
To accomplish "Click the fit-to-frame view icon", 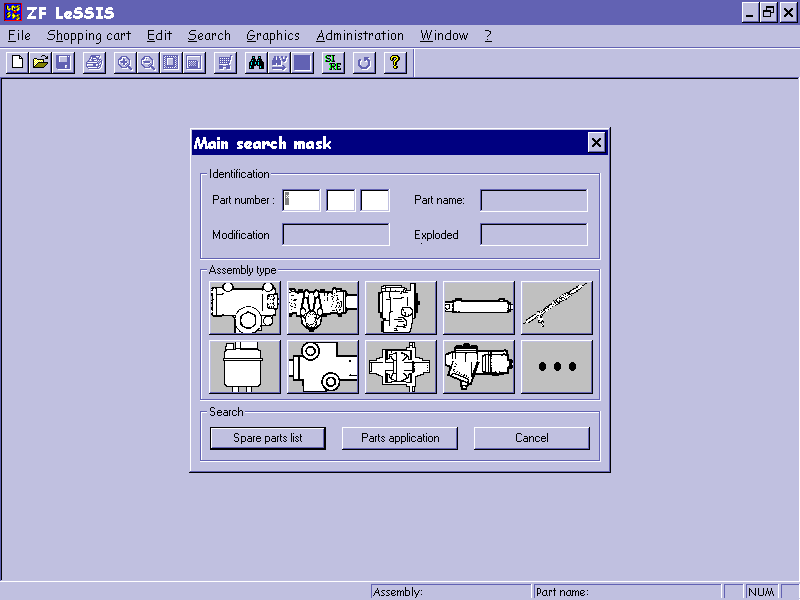I will coord(171,63).
